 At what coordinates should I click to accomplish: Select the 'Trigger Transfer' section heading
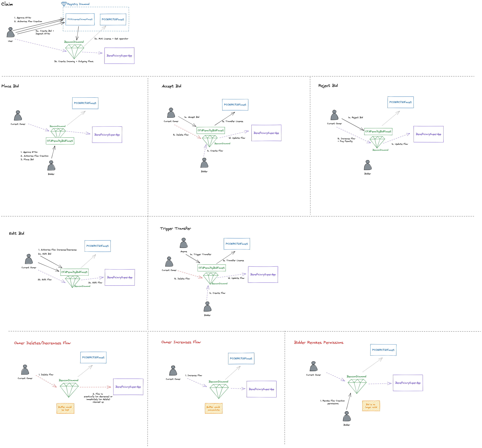click(175, 228)
